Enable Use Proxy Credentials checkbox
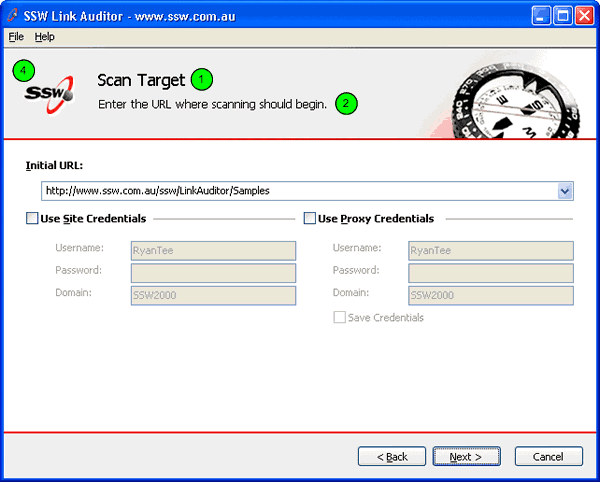 309,218
